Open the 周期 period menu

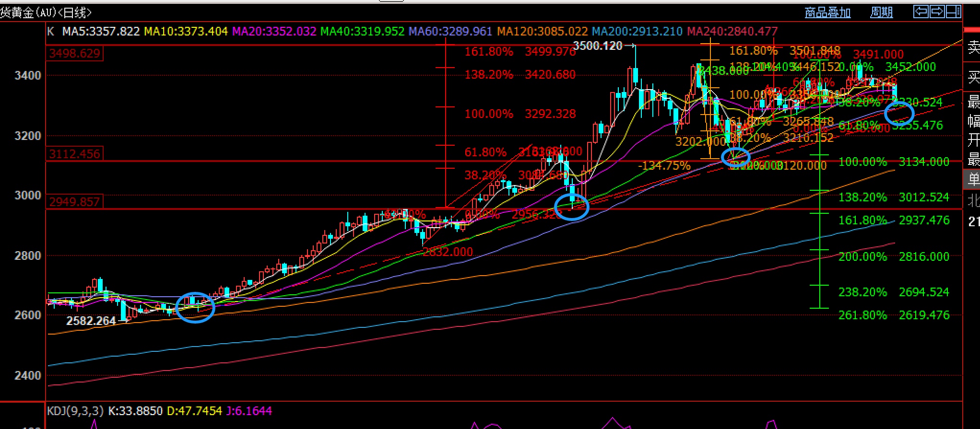(881, 12)
